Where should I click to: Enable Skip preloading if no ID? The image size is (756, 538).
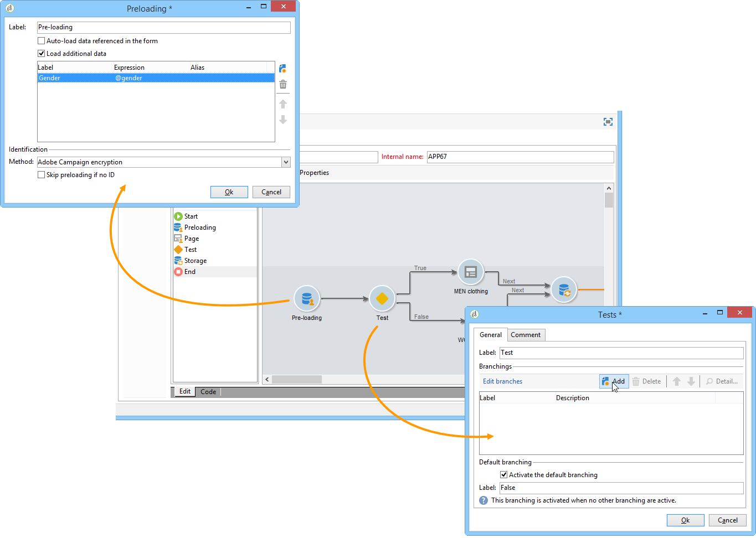pyautogui.click(x=41, y=175)
